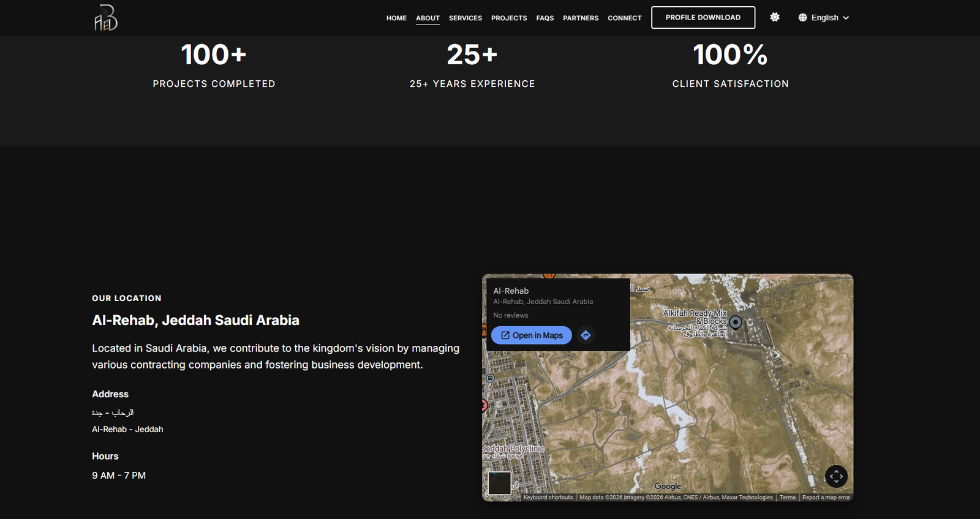Click the Open in Maps button
The width and height of the screenshot is (980, 519).
[532, 335]
